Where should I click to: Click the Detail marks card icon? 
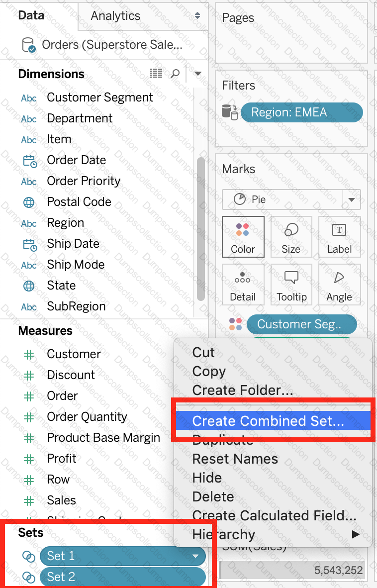(243, 285)
